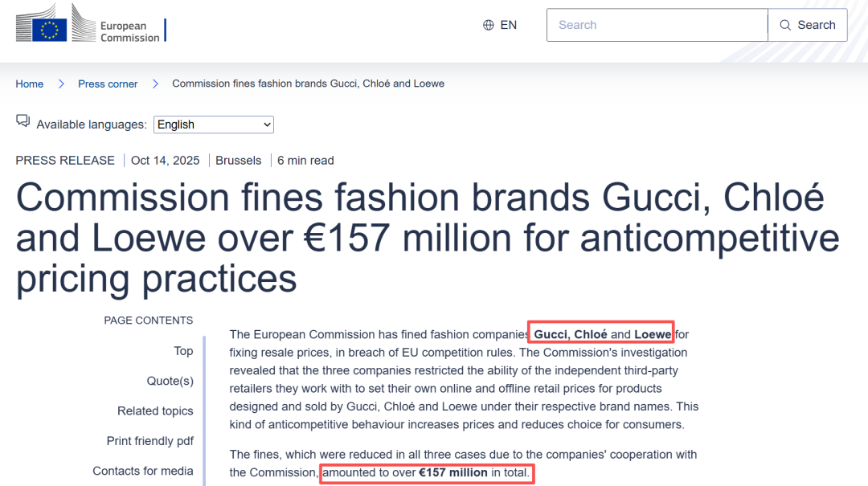Open the Print friendly pdf link

tap(149, 441)
